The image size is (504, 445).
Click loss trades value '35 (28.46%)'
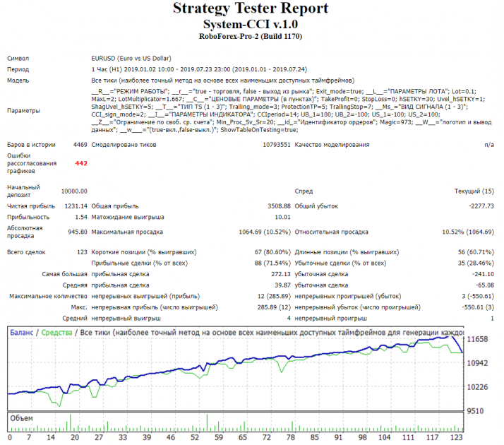click(x=476, y=263)
